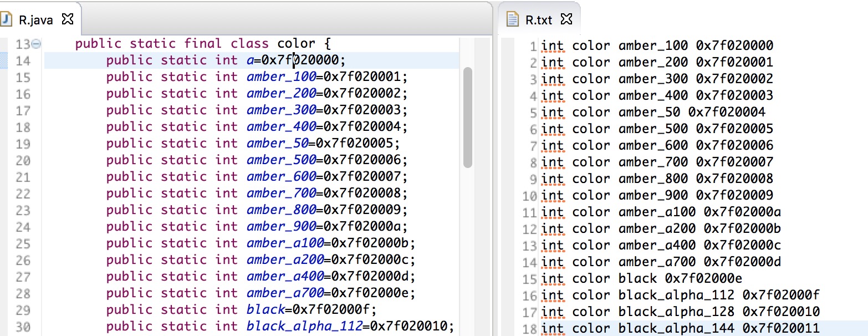Click 'int color amber_300 0x7f020002' in R.txt
Screen dimensions: 868x336
657,79
